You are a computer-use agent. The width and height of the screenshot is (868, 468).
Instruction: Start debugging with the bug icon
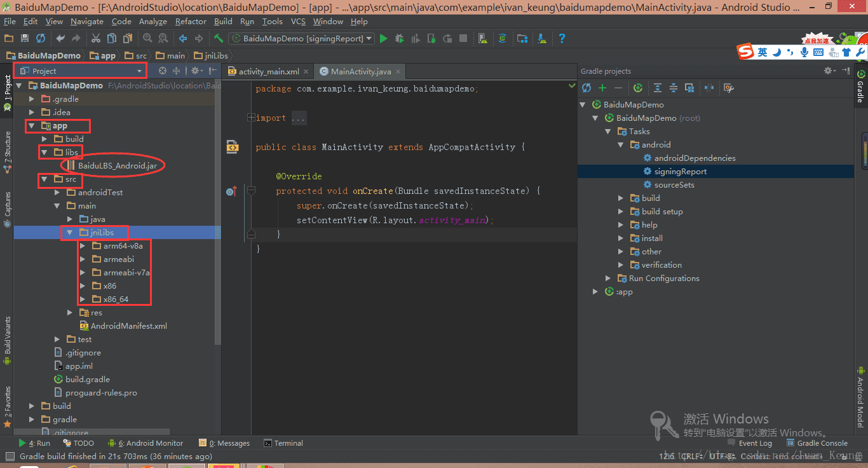[x=399, y=39]
